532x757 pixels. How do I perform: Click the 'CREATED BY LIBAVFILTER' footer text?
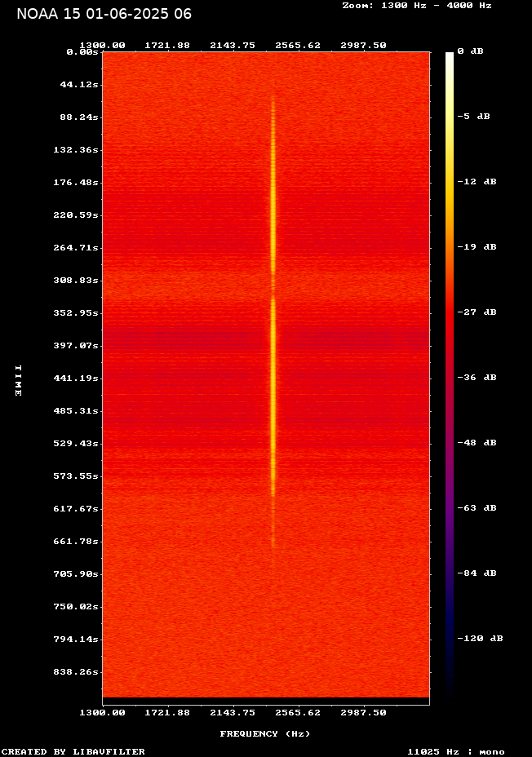pos(73,751)
